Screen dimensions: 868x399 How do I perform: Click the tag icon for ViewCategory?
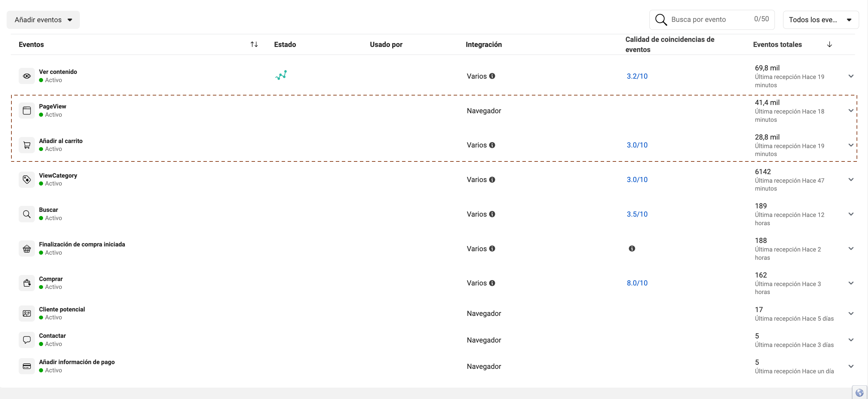click(27, 180)
